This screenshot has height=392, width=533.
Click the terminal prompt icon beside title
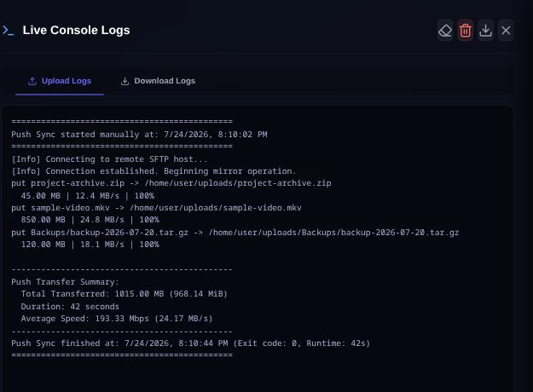tap(9, 31)
